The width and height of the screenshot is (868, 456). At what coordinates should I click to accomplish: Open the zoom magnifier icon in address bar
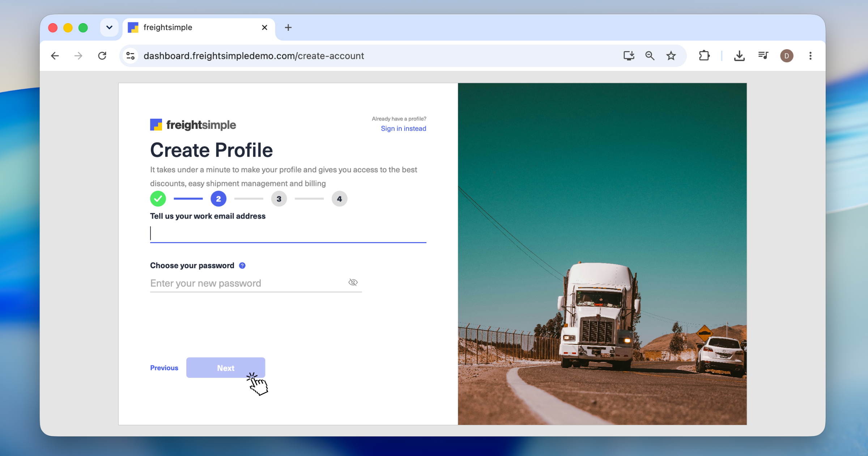coord(650,56)
